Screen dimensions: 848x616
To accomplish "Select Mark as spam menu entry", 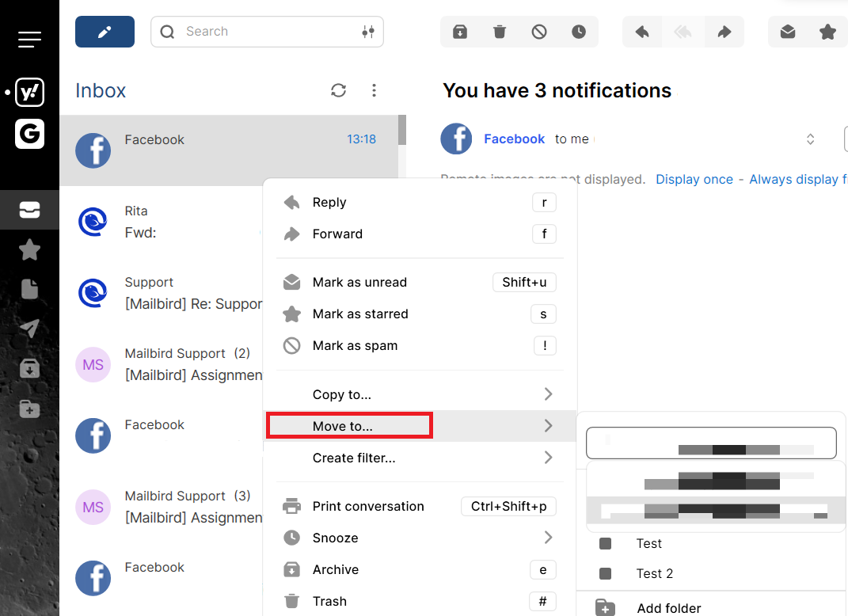I will (420, 345).
